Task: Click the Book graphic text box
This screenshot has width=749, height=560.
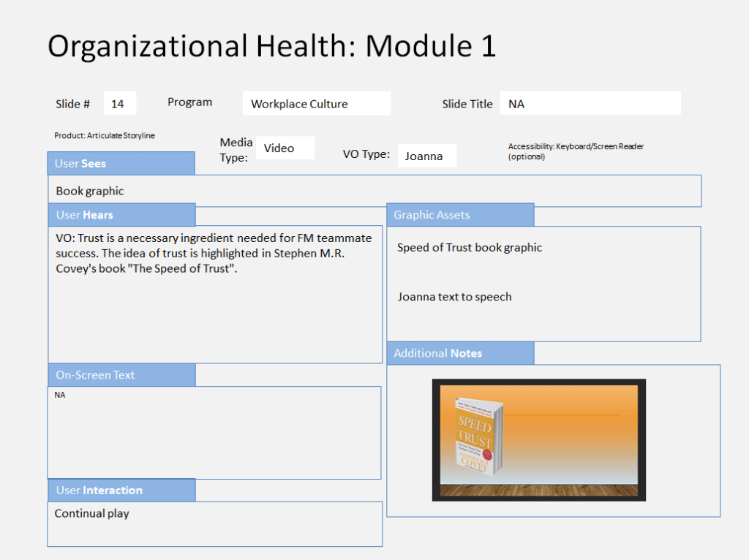Action: coord(374,191)
